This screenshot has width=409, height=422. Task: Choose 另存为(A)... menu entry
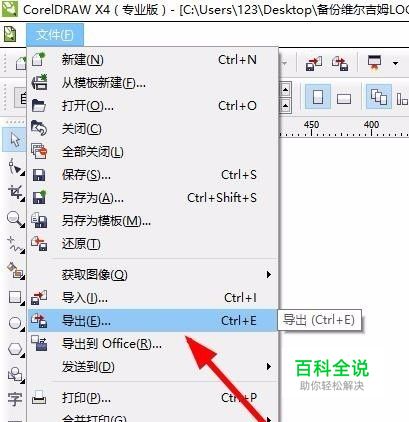click(x=152, y=198)
